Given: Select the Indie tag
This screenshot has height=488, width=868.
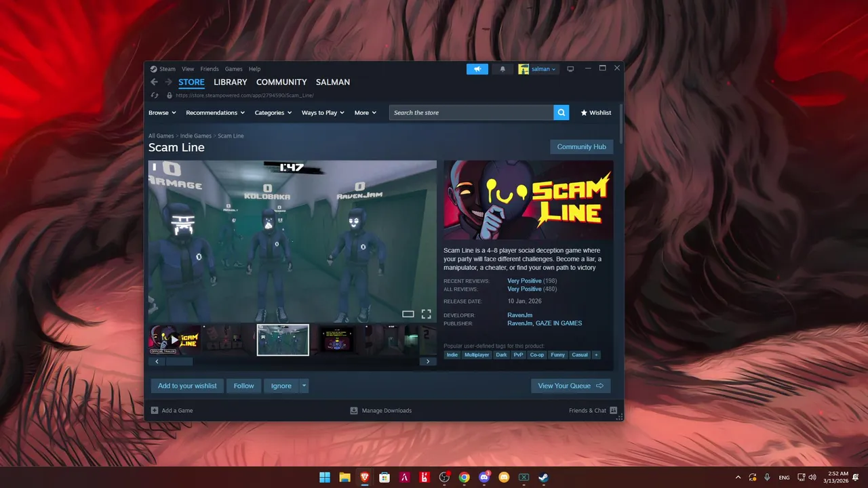Looking at the screenshot, I should [452, 354].
